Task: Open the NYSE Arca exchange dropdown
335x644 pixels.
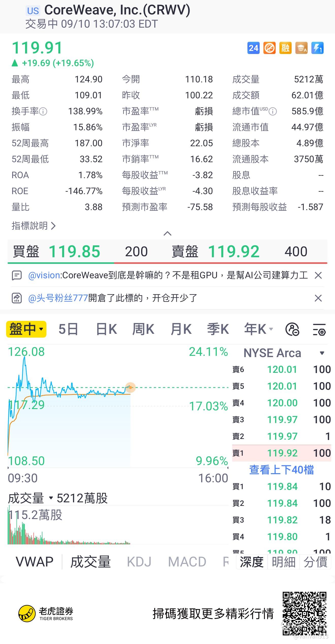Action: click(322, 353)
